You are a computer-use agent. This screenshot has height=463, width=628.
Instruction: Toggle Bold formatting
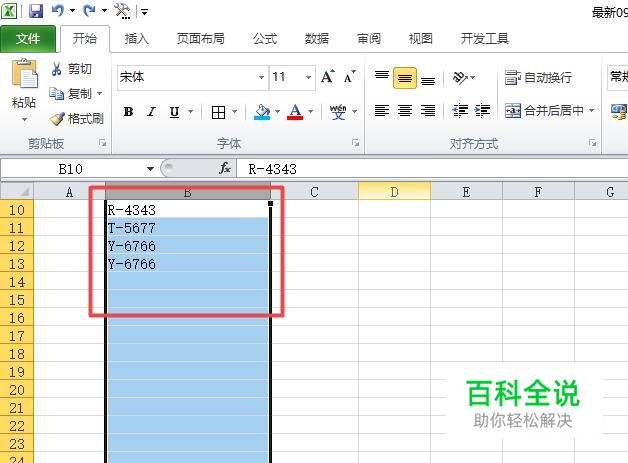129,112
